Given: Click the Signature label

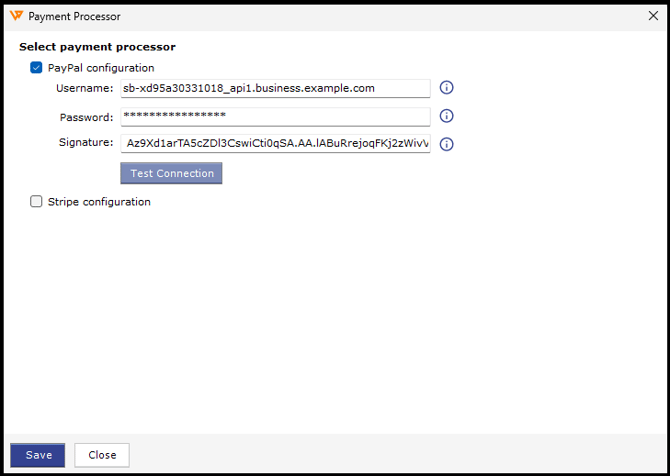Looking at the screenshot, I should [x=86, y=143].
